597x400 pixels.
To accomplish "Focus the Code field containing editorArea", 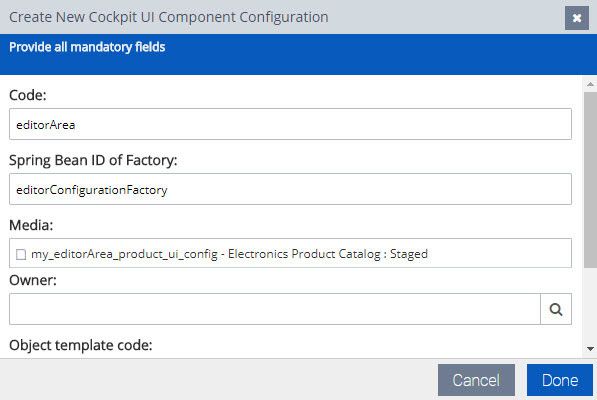I will [290, 124].
